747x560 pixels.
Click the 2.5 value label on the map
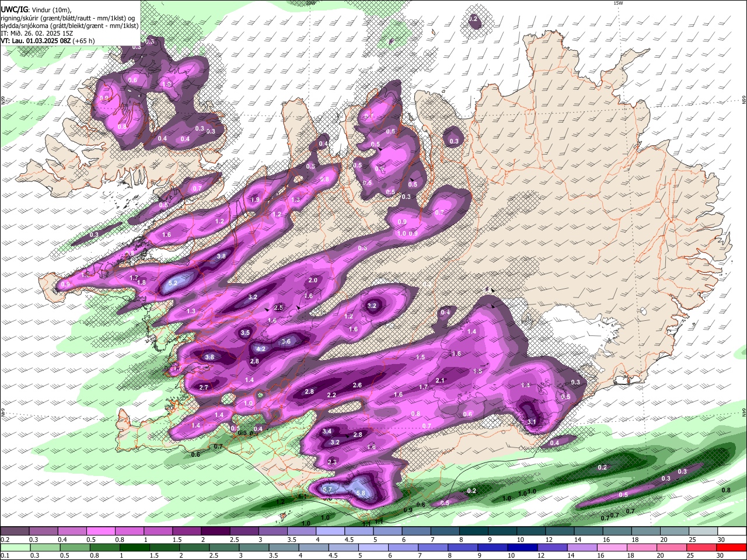(278, 307)
